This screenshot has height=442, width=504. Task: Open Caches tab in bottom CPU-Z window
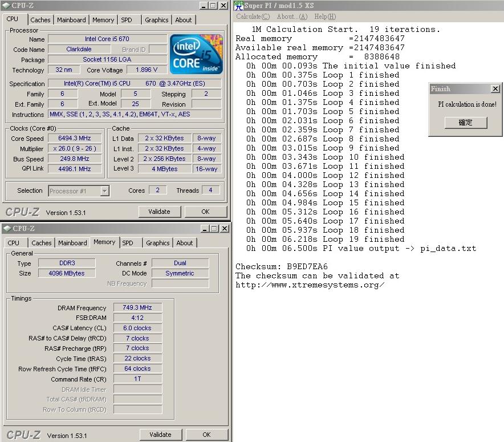point(42,243)
